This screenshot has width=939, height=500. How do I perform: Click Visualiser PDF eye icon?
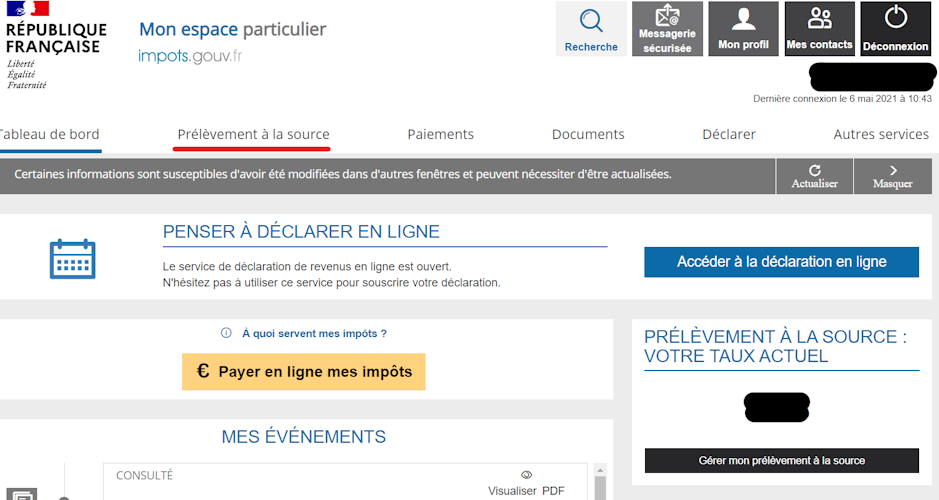[526, 475]
